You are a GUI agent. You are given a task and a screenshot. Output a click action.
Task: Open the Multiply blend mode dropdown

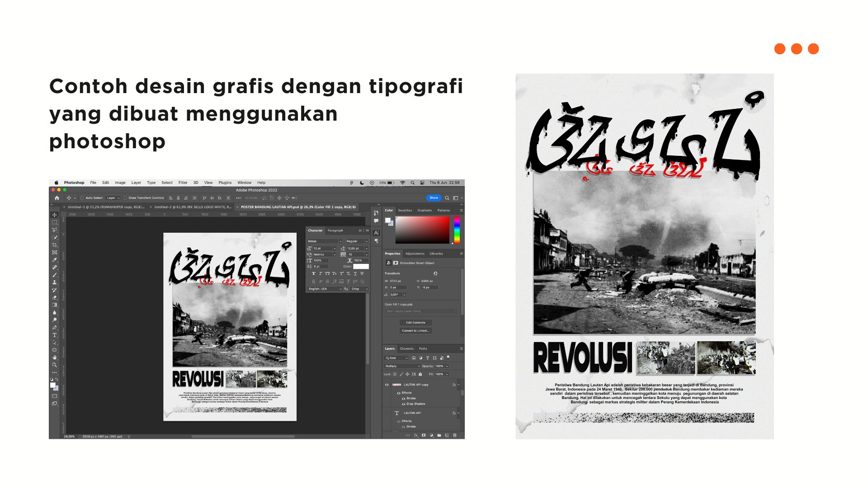click(x=402, y=366)
